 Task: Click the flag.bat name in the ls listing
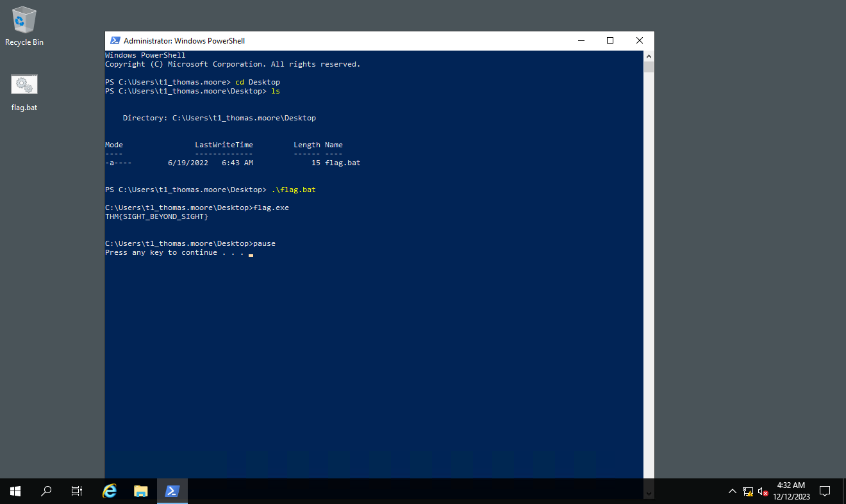point(343,163)
